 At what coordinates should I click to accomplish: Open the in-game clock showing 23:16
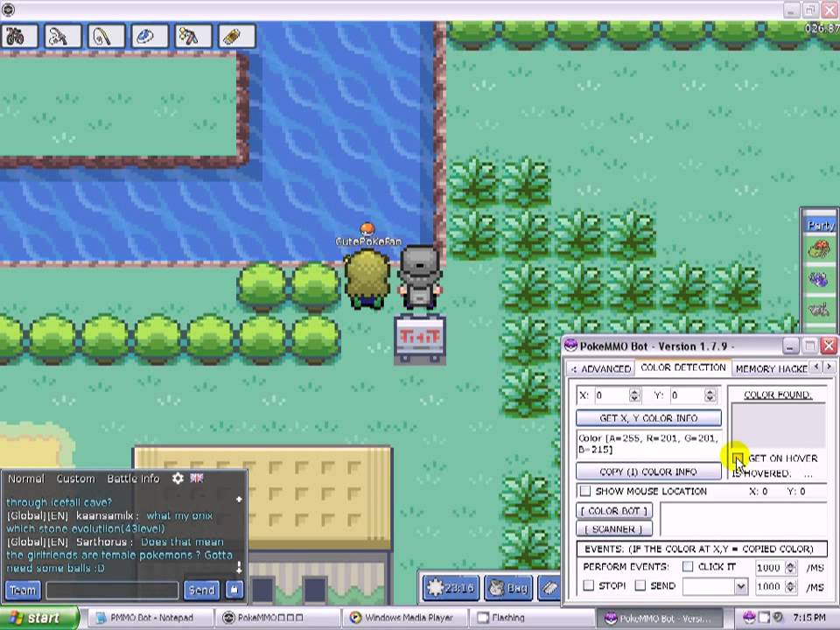click(451, 588)
